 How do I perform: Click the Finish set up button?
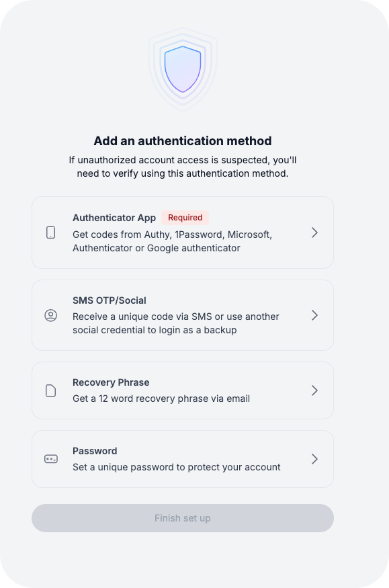183,518
